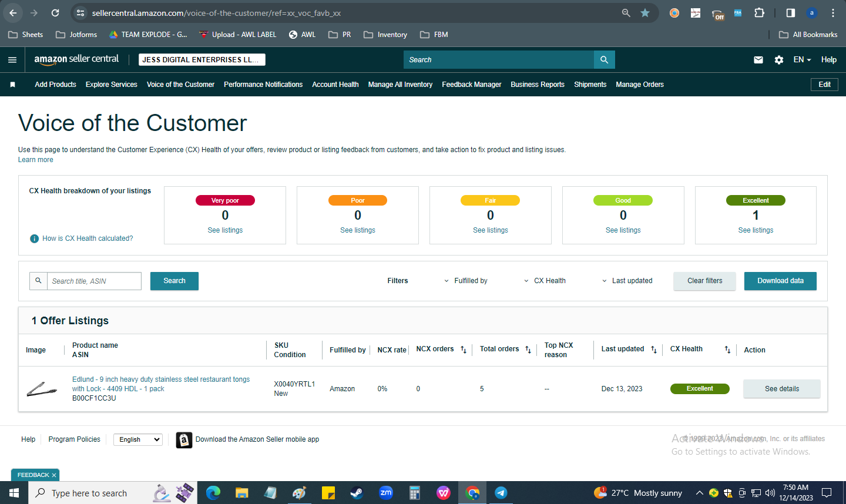Open the Calculator from the taskbar
Screen dimensions: 846x504
click(415, 493)
